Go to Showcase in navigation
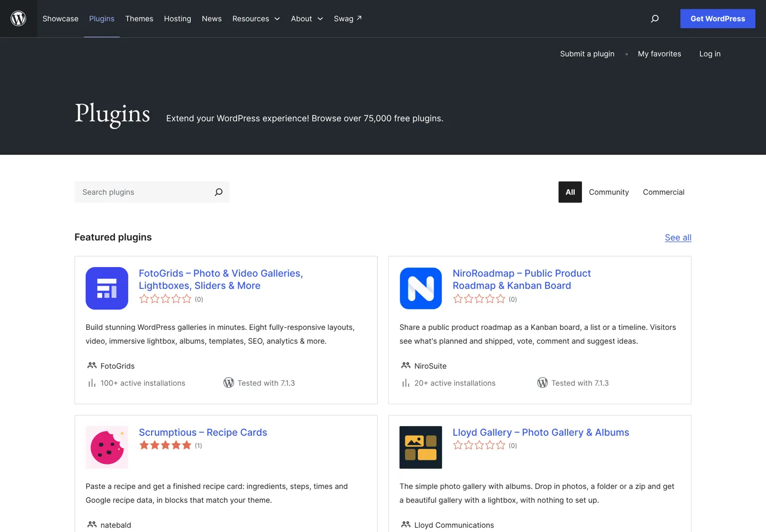This screenshot has height=532, width=766. click(x=61, y=19)
